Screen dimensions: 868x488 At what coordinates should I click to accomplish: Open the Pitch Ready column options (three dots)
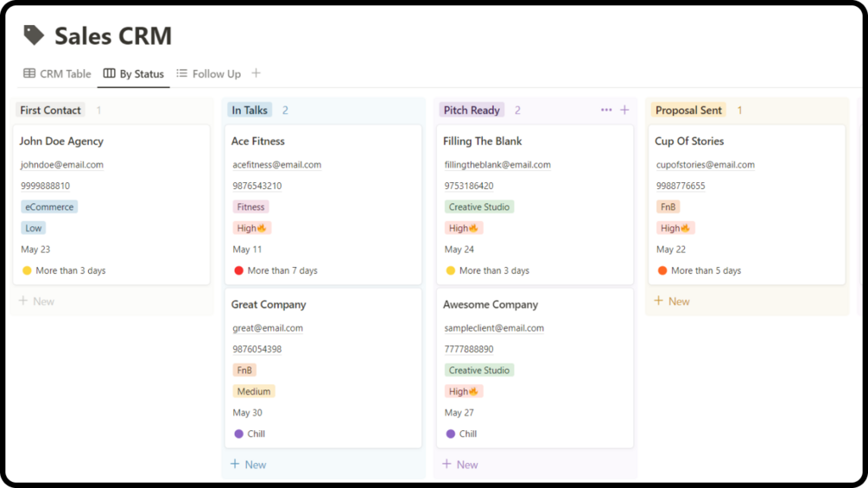pos(606,110)
